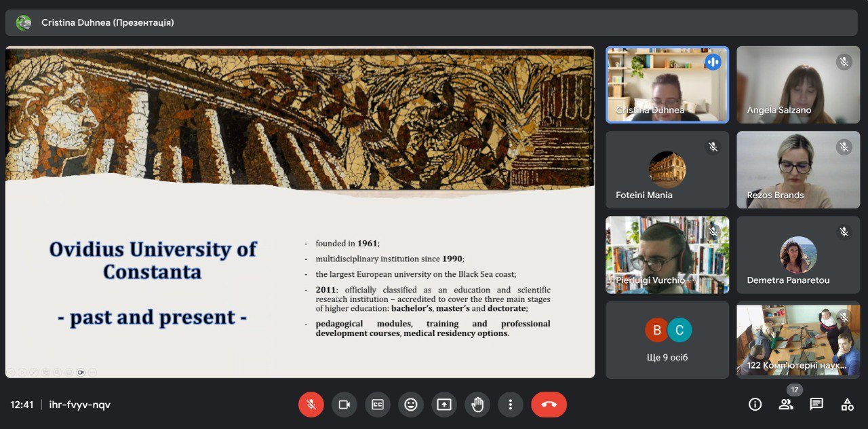The image size is (868, 429).
Task: Click the slide title 'Ovidius University of Constanta'
Action: tap(153, 261)
